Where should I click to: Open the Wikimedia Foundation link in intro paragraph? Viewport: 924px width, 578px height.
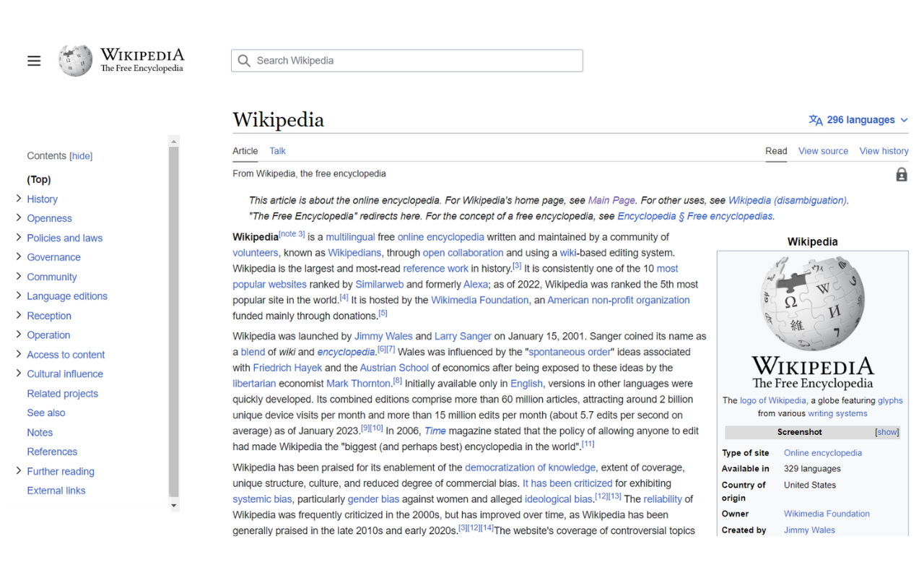point(479,301)
